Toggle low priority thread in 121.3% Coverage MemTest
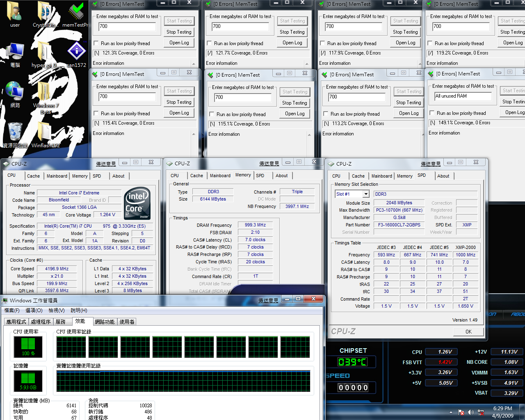 [96, 43]
